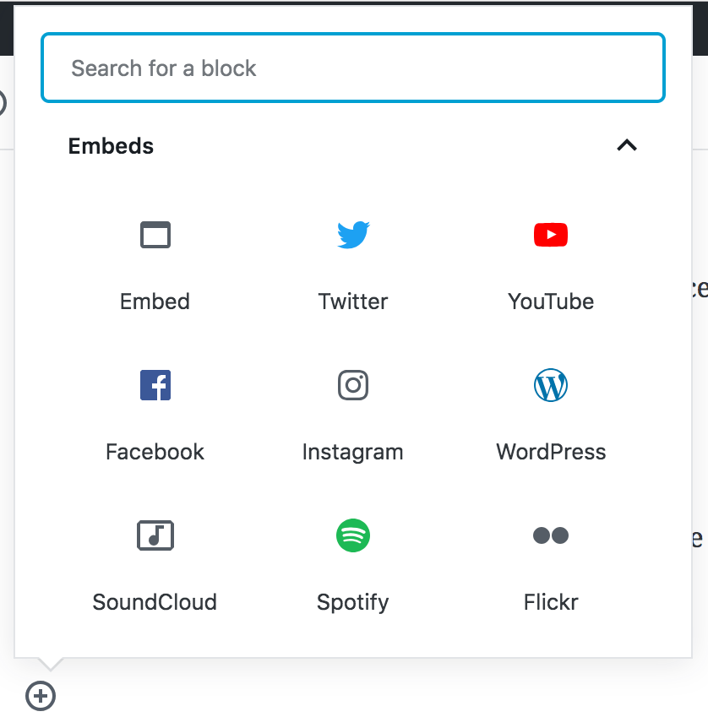The height and width of the screenshot is (728, 708).
Task: Click the Twitter text label
Action: (353, 302)
